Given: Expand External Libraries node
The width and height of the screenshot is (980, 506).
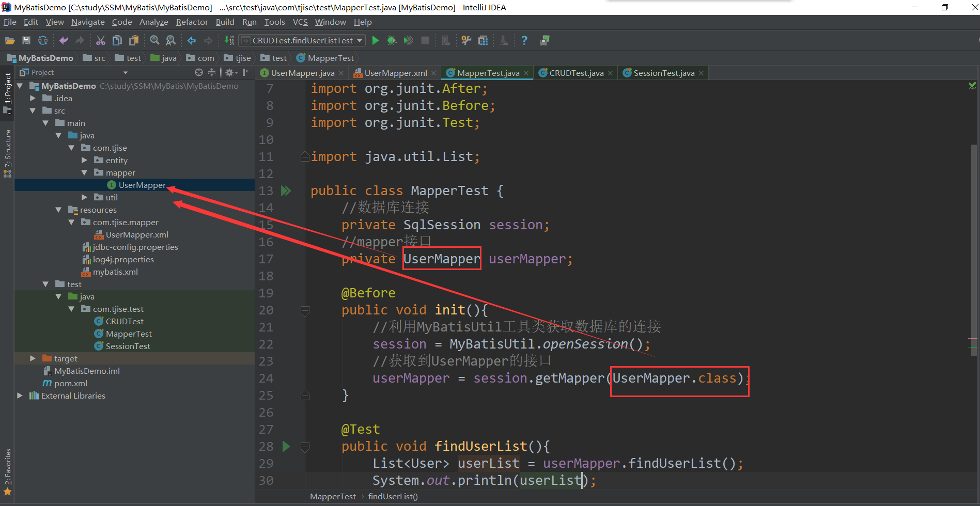Looking at the screenshot, I should coord(20,396).
